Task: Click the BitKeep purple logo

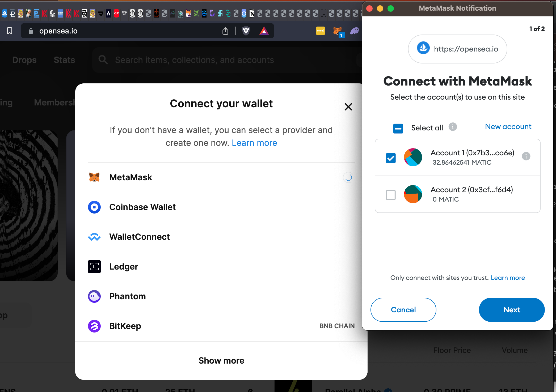Action: 94,326
